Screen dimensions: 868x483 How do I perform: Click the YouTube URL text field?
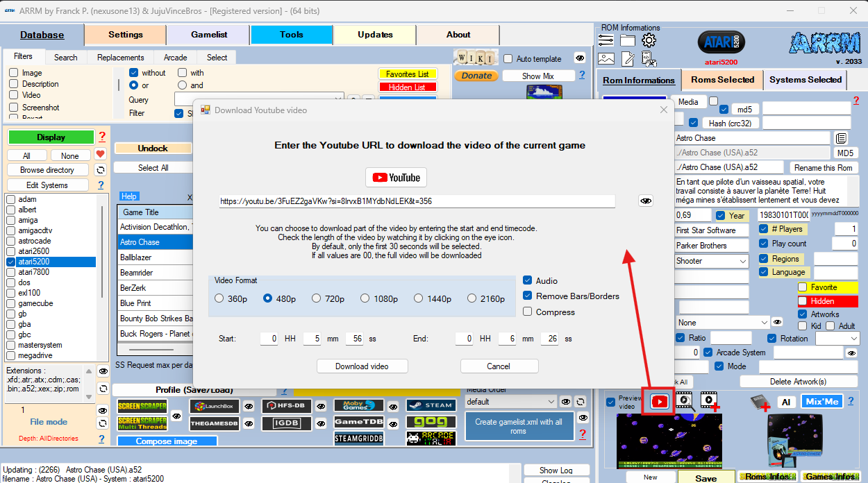[x=417, y=201]
